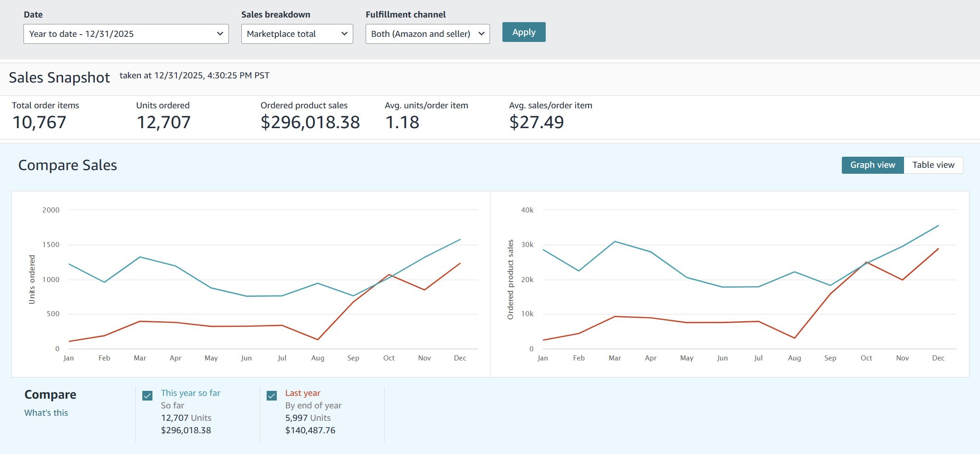Viewport: 980px width, 454px height.
Task: Click the Dec point on units chart blue line
Action: 460,240
